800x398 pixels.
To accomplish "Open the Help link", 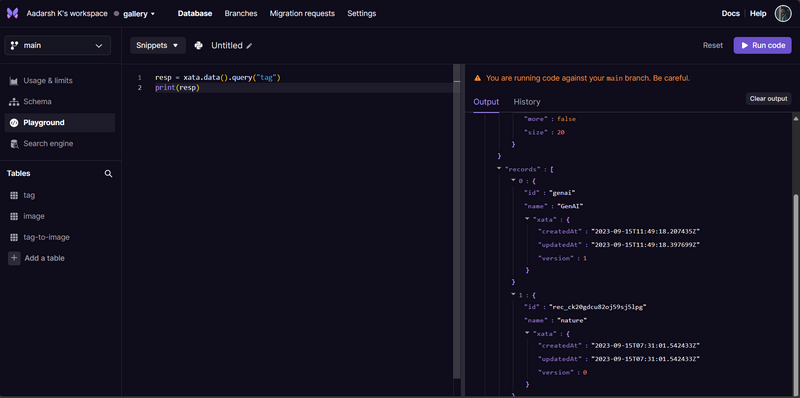I will point(758,14).
